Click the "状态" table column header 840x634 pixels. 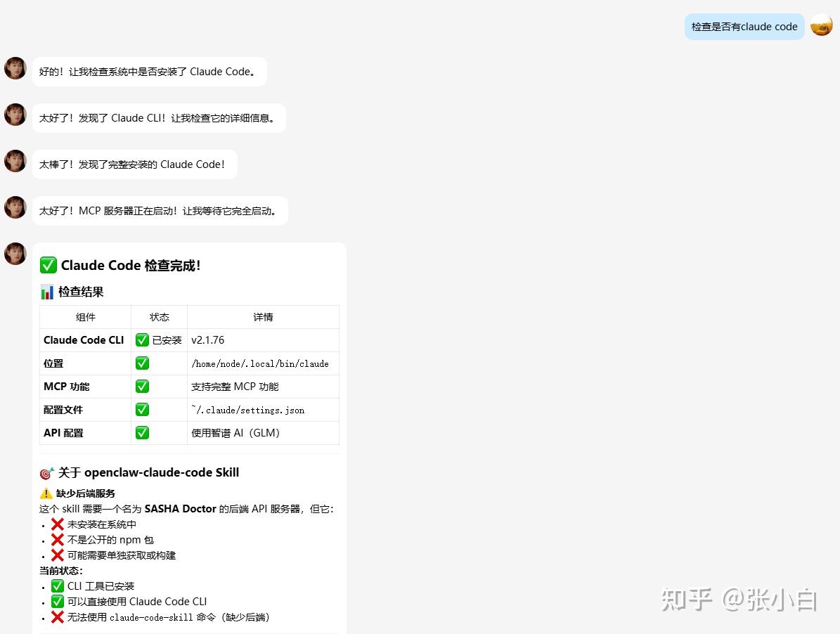tap(159, 317)
